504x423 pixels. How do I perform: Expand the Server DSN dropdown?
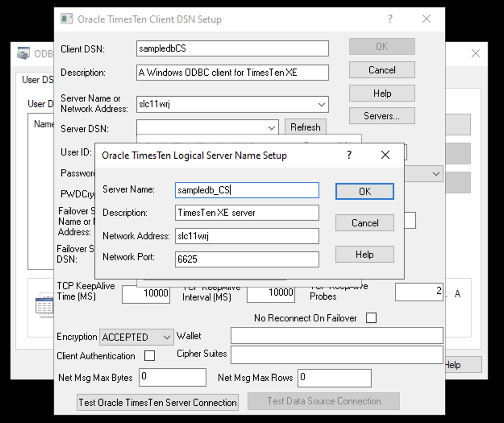pyautogui.click(x=271, y=128)
